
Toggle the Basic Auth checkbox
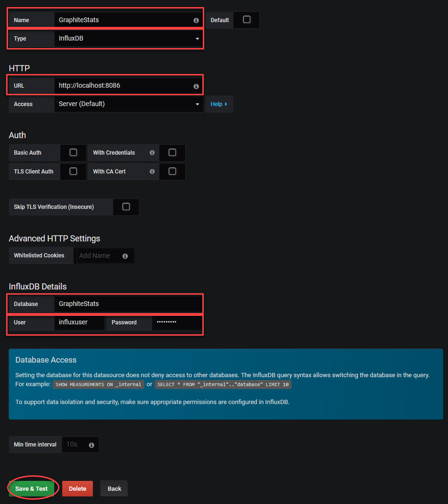73,152
